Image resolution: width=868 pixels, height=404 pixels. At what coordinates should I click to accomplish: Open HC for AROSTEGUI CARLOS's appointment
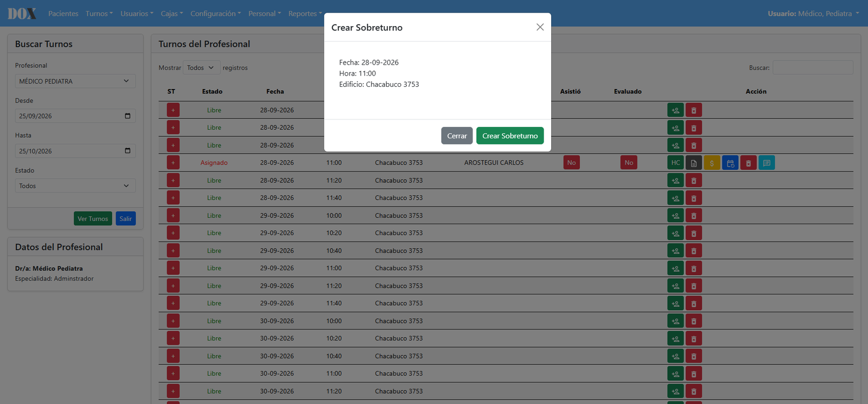[675, 162]
